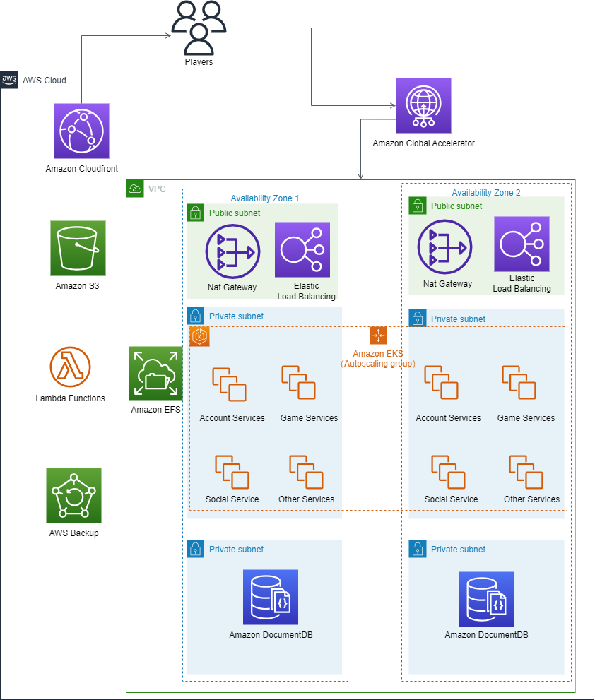
Task: Select the purple CloudFront globe icon
Action: (81, 131)
